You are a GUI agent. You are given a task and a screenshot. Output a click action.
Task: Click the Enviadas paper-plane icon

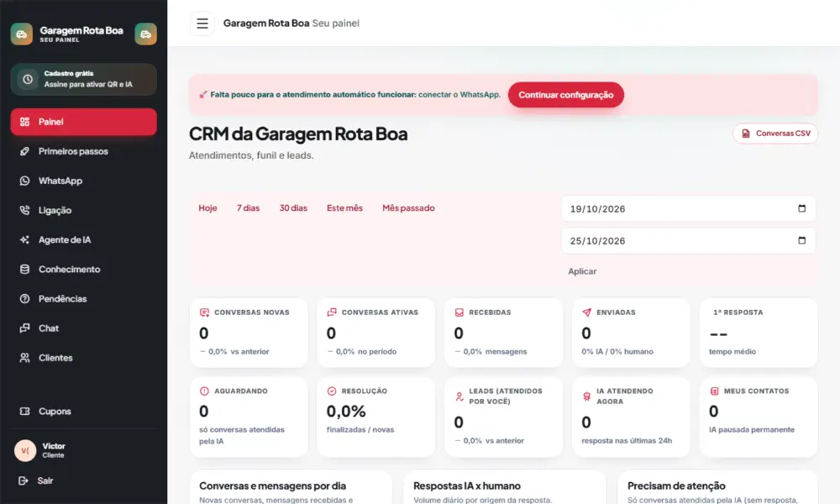(x=586, y=312)
